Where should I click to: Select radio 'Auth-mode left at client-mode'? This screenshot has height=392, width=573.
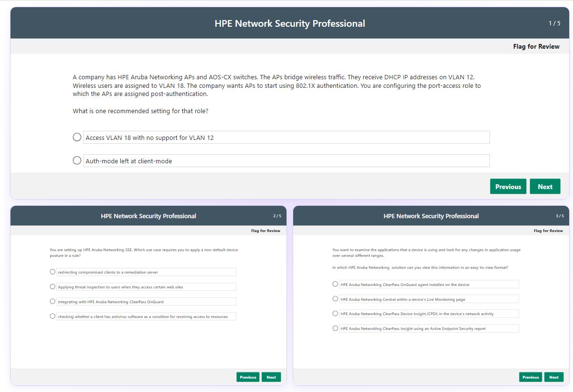pyautogui.click(x=77, y=160)
